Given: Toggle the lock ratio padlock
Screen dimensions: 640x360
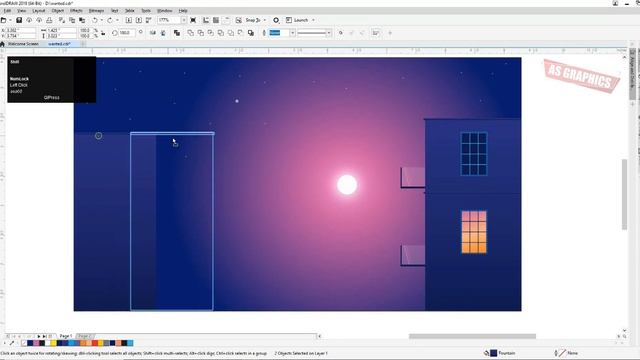Looking at the screenshot, I should [x=103, y=33].
